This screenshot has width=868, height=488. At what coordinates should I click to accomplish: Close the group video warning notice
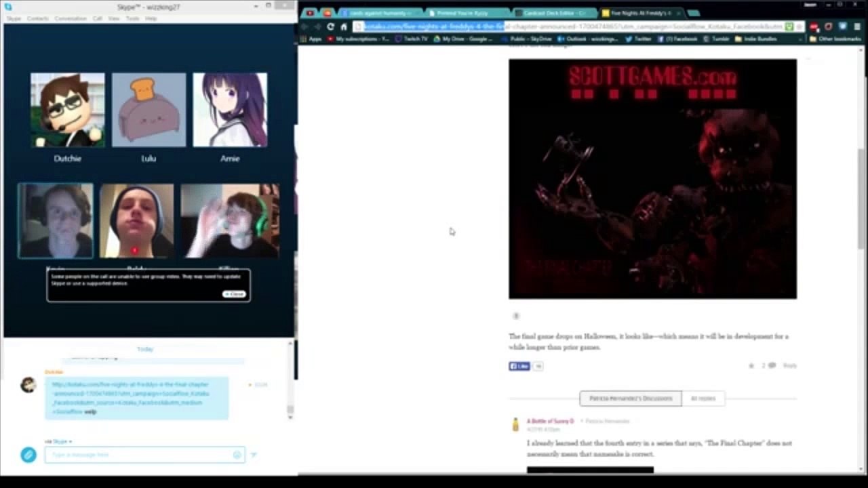coord(234,294)
